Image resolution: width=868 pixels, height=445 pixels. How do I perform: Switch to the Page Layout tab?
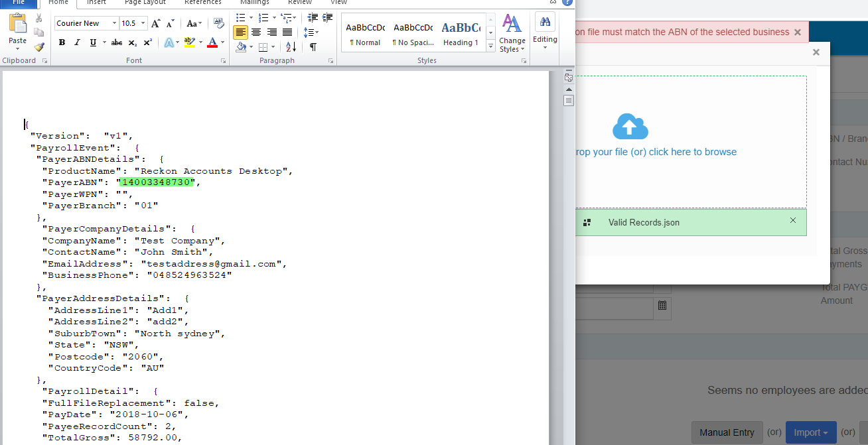pyautogui.click(x=145, y=3)
